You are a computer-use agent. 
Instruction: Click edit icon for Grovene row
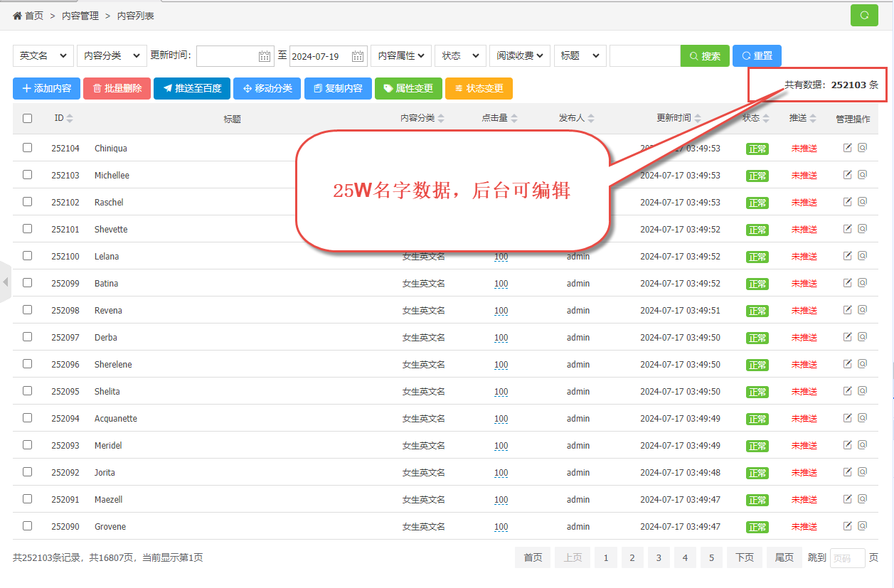pyautogui.click(x=847, y=526)
